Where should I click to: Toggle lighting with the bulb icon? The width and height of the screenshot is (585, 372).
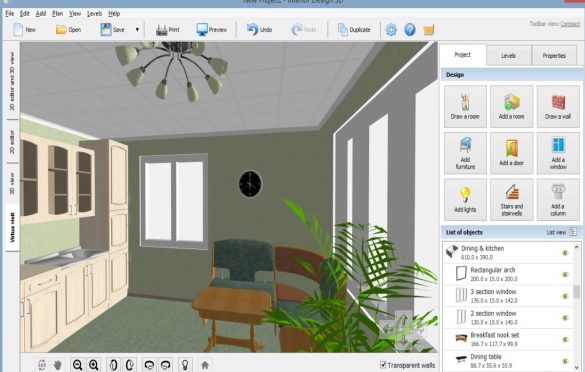[x=185, y=365]
